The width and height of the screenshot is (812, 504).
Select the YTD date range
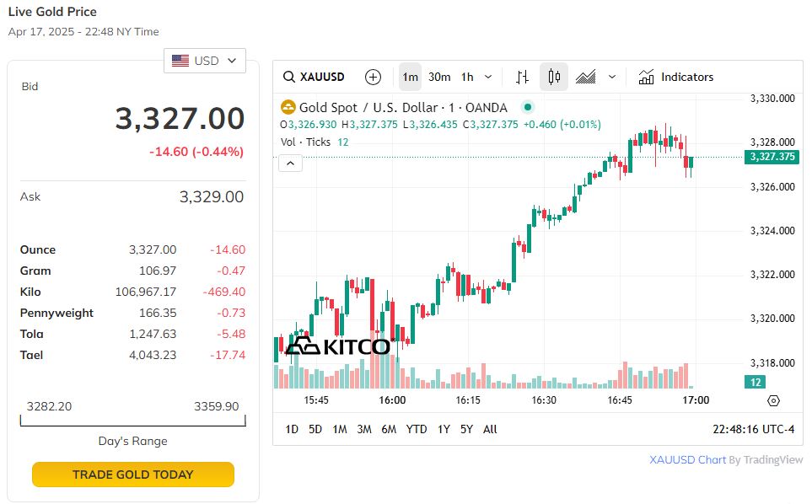coord(417,429)
